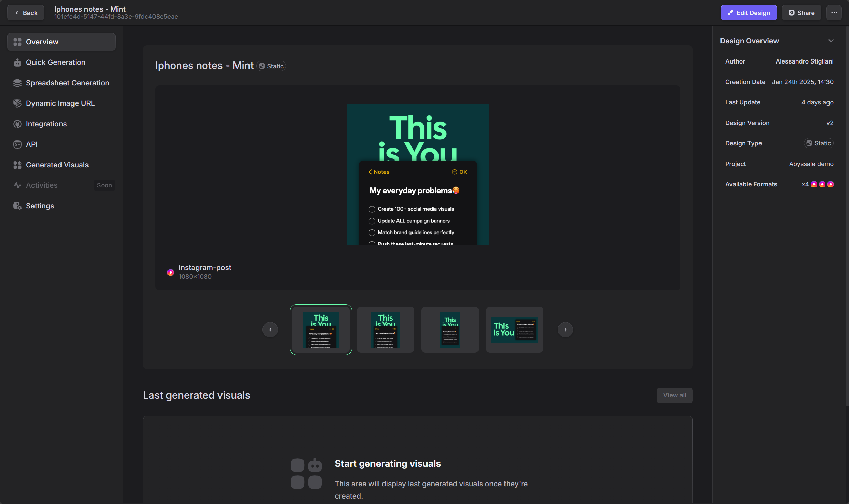Select the second format thumbnail
This screenshot has height=504, width=849.
pos(385,330)
